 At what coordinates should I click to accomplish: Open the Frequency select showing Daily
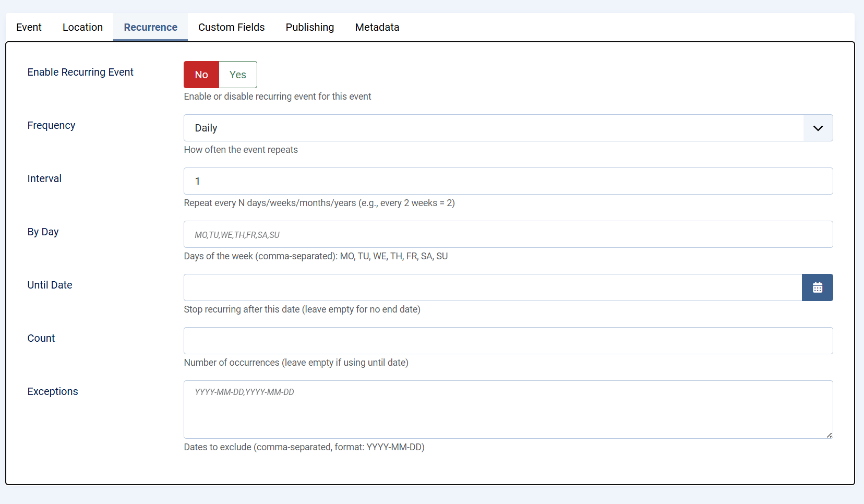(493, 128)
